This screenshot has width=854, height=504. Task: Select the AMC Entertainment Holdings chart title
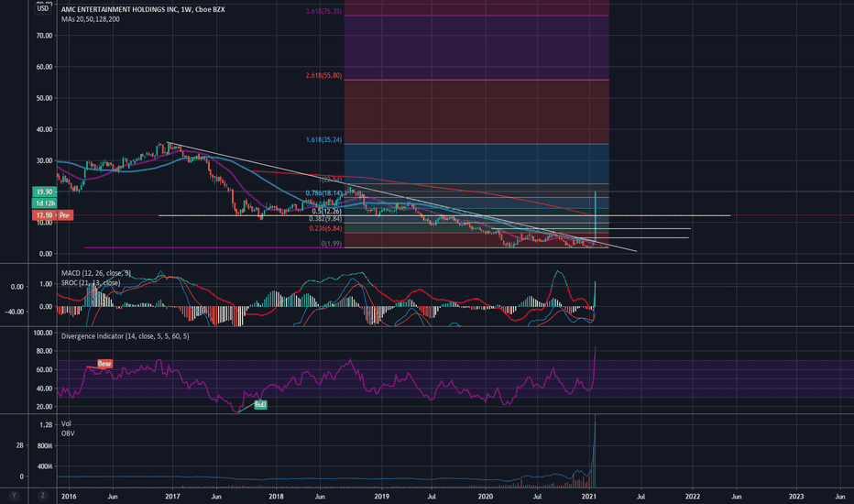(x=143, y=9)
